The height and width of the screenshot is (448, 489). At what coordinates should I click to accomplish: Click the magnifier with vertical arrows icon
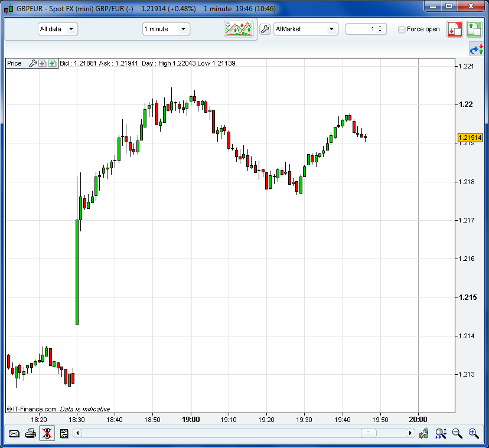click(441, 433)
